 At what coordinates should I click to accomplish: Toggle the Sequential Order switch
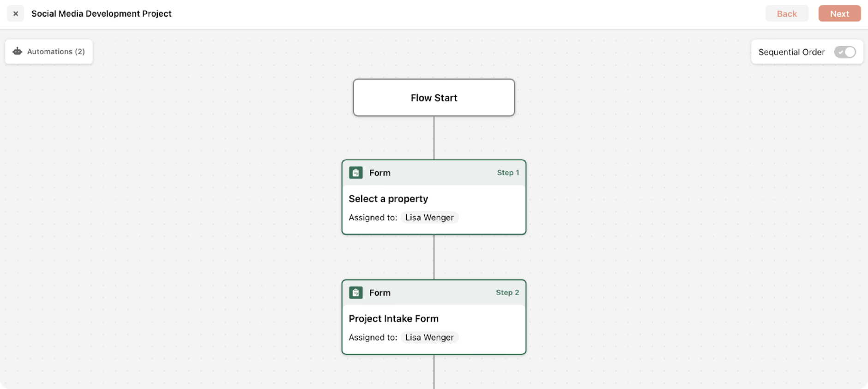point(845,52)
